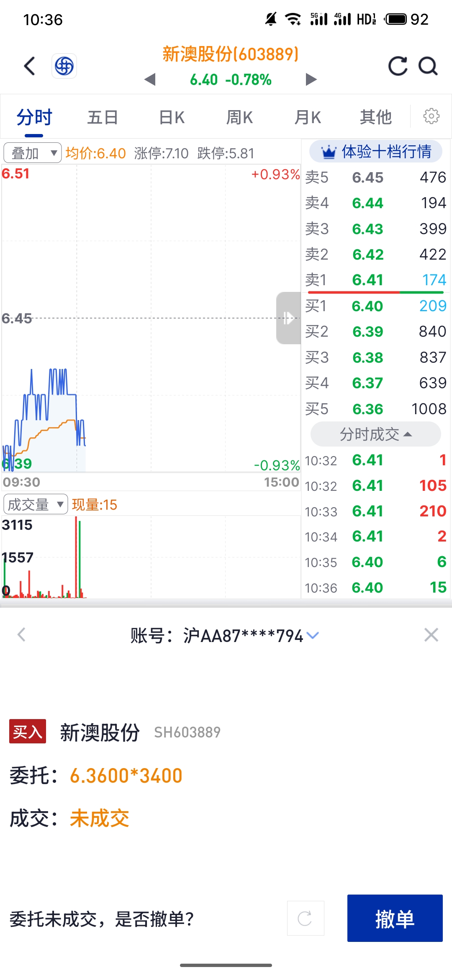The height and width of the screenshot is (980, 452).
Task: Open the 成交量 indicator dropdown
Action: click(36, 504)
